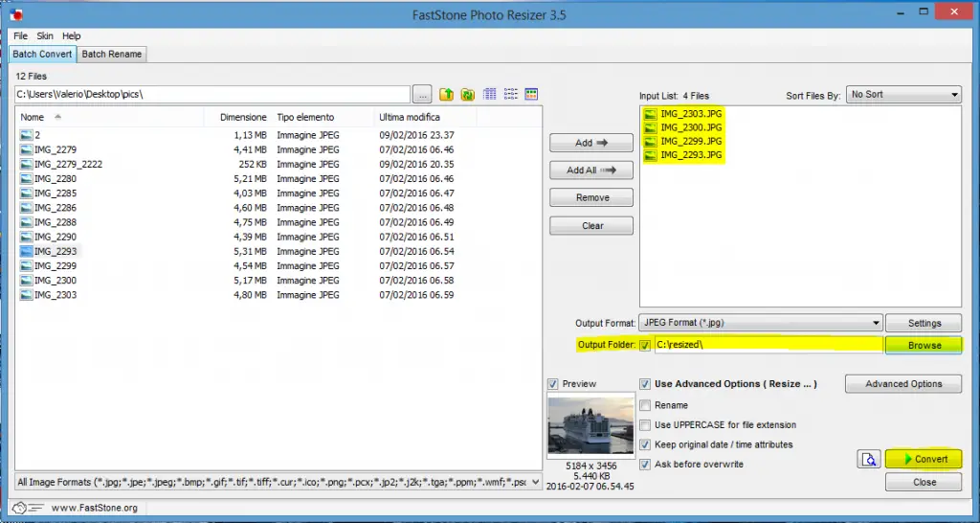Select IMG_2300 in the file list
This screenshot has width=980, height=523.
coord(55,281)
